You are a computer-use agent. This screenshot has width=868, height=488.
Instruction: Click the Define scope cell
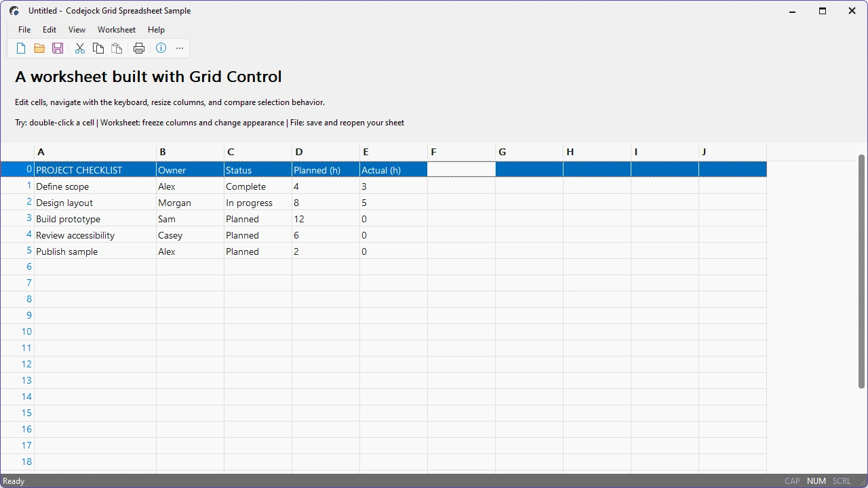[95, 186]
